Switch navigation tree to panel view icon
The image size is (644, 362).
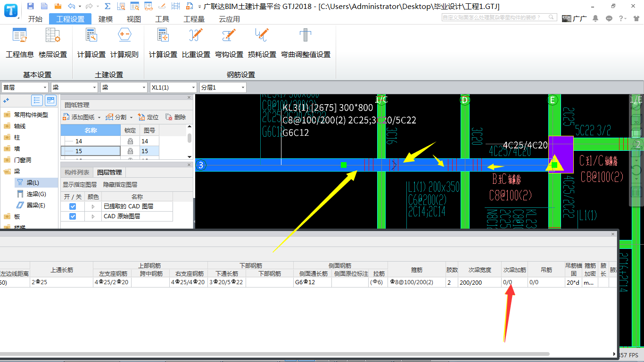[50, 100]
